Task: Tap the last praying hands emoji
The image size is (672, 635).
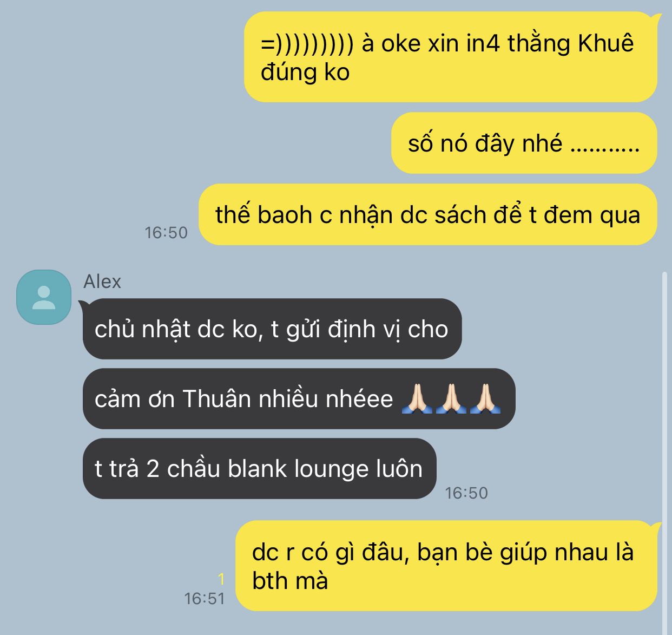Action: point(485,399)
